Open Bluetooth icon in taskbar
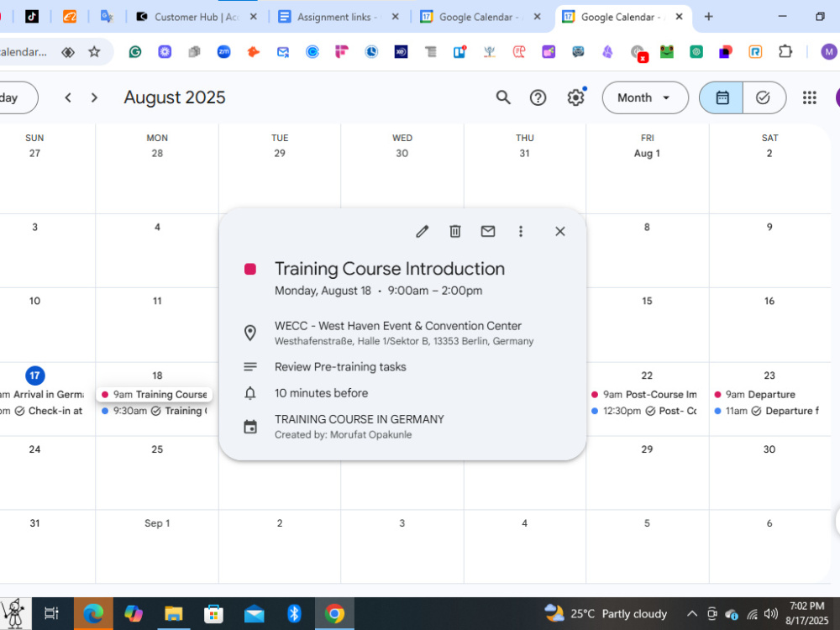Screen dimensions: 840x630 [x=294, y=613]
